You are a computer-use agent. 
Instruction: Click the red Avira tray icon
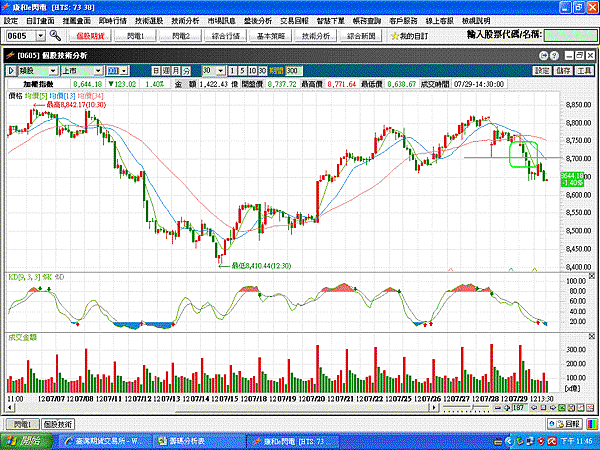(552, 442)
